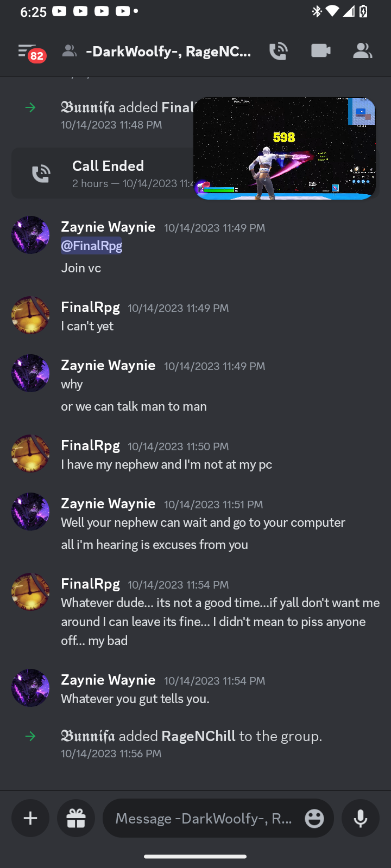Tap the @FinalRpg mention
The width and height of the screenshot is (391, 868).
(91, 246)
